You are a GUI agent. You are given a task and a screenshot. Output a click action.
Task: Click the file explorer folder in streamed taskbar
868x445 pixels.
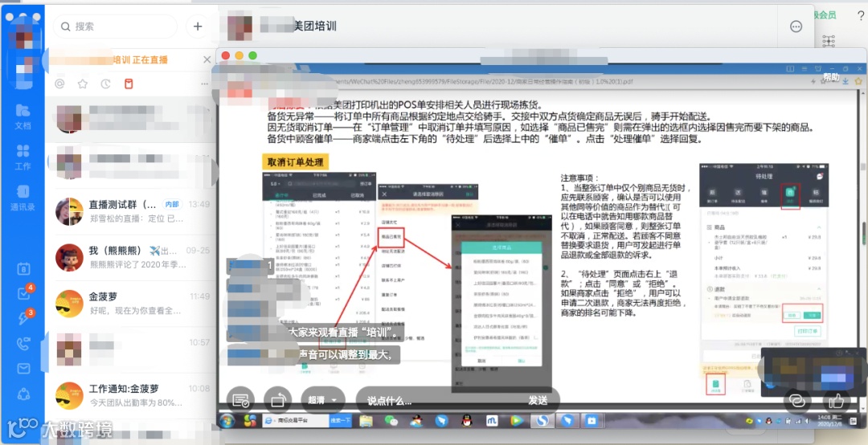tap(366, 421)
